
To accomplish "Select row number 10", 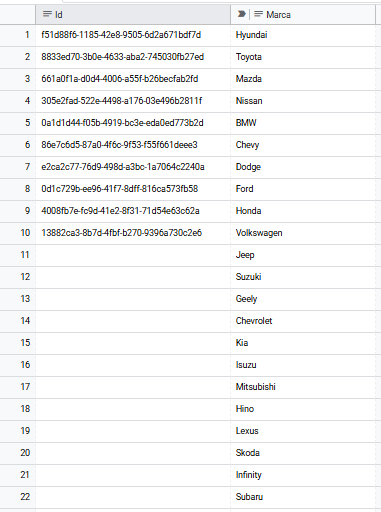I will point(18,233).
